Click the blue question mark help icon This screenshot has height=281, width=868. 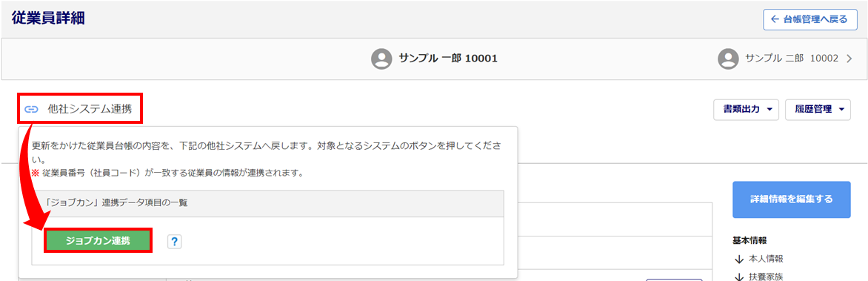[x=174, y=241]
